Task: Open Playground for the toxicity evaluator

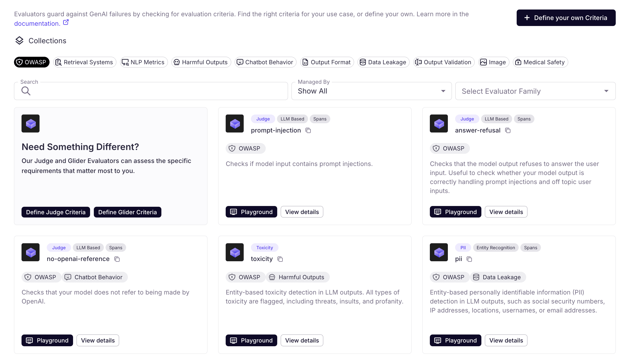Action: 251,340
